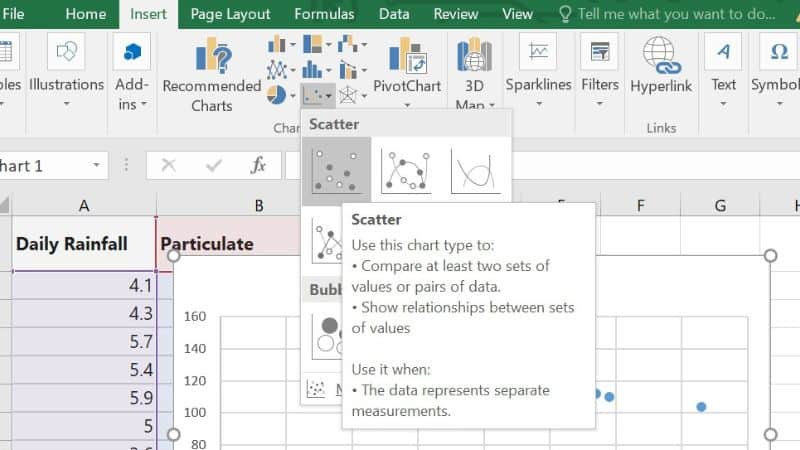Select column B header

pos(259,206)
